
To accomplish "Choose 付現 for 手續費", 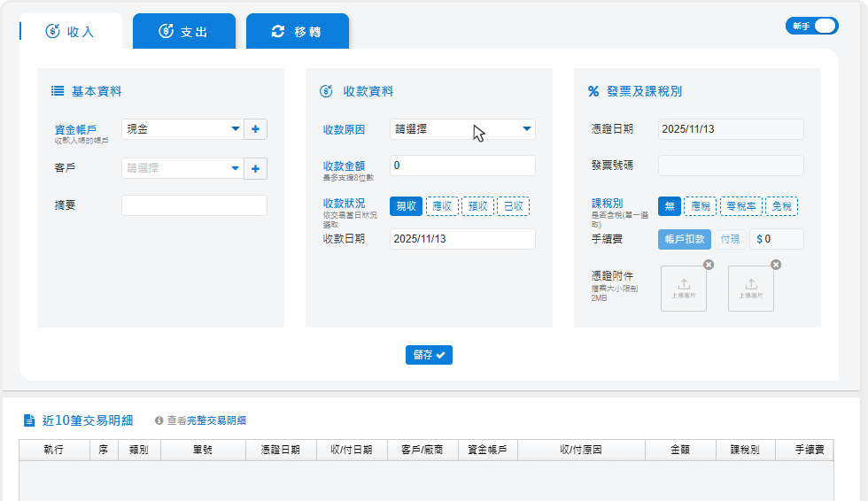I will tap(730, 239).
